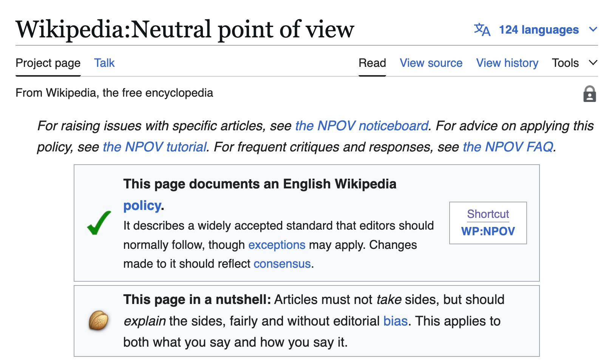
Task: Open the View source tab
Action: (x=431, y=63)
